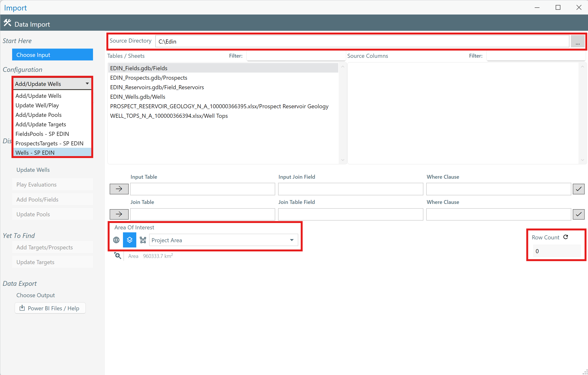This screenshot has width=588, height=375.
Task: Refresh the Row Count value
Action: point(566,237)
